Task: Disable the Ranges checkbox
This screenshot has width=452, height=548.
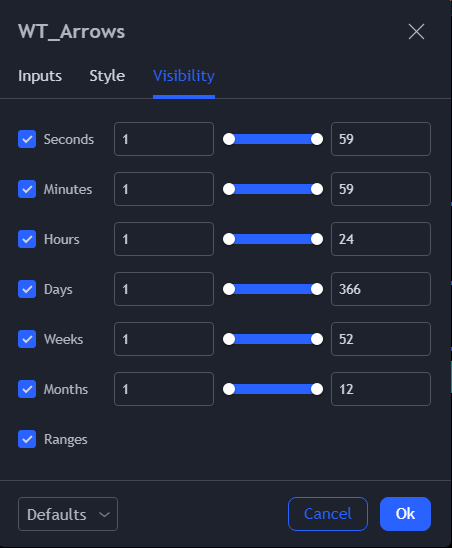Action: click(27, 439)
